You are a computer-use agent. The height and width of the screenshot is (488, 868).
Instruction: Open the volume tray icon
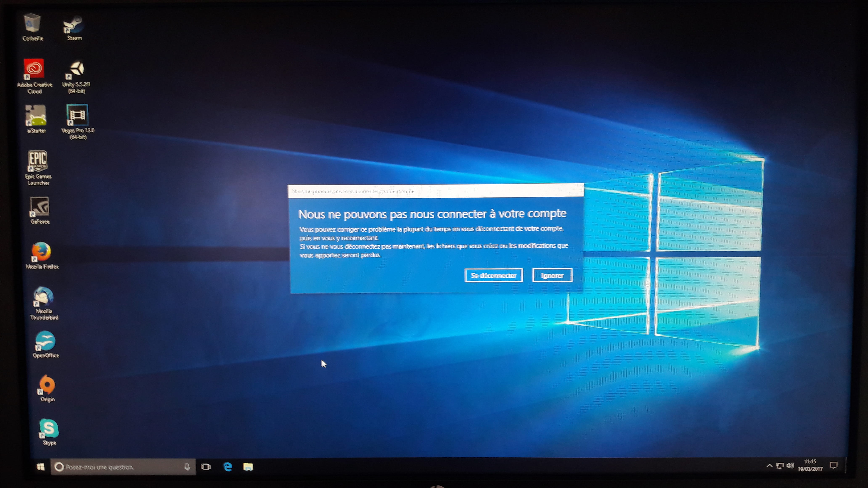(x=790, y=466)
